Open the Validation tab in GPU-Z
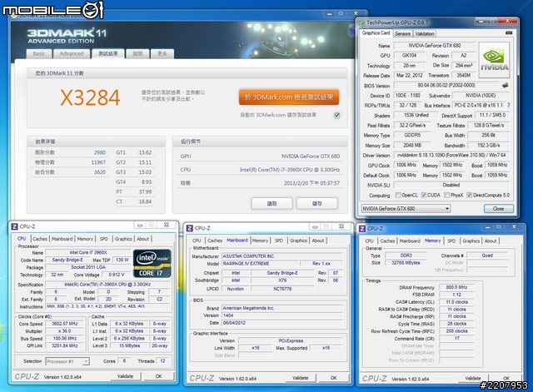The width and height of the screenshot is (533, 392). tap(425, 33)
